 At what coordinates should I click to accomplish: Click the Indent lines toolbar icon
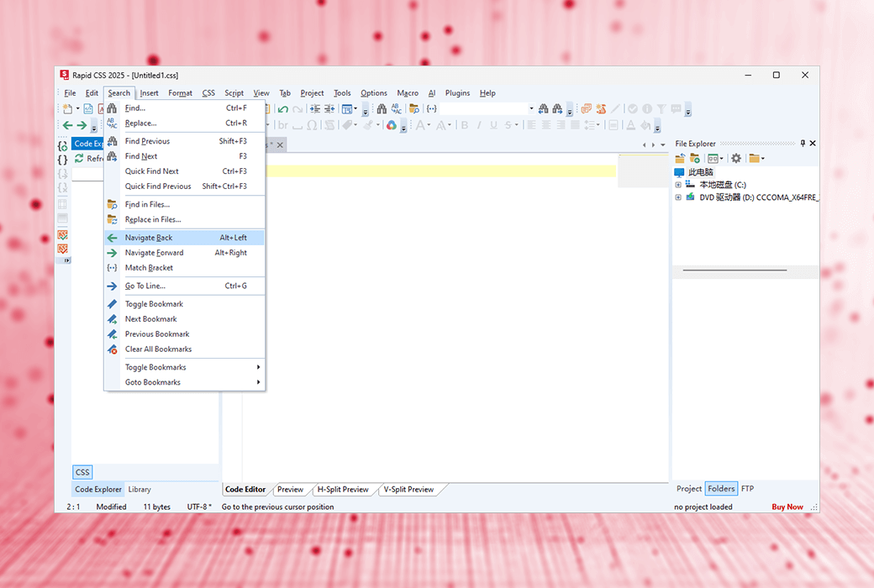(x=315, y=108)
